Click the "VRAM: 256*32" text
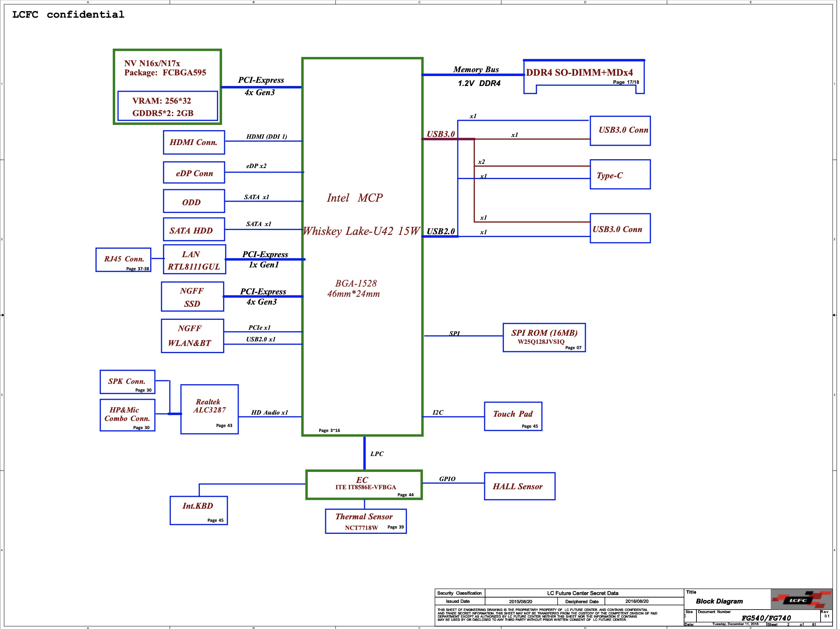The image size is (840, 629). (162, 101)
